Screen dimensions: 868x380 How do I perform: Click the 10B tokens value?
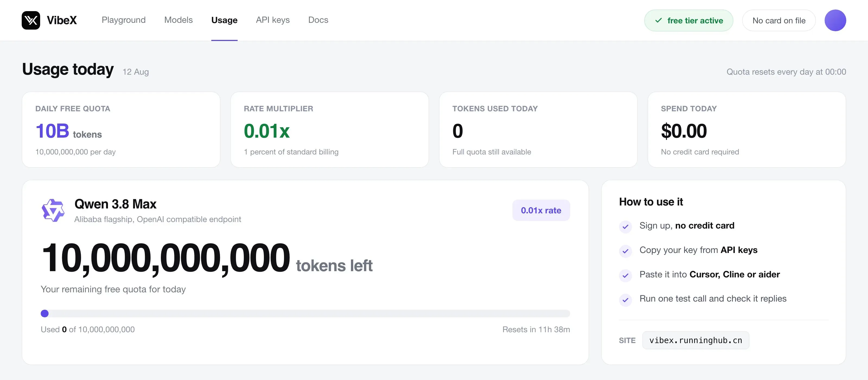[68, 131]
